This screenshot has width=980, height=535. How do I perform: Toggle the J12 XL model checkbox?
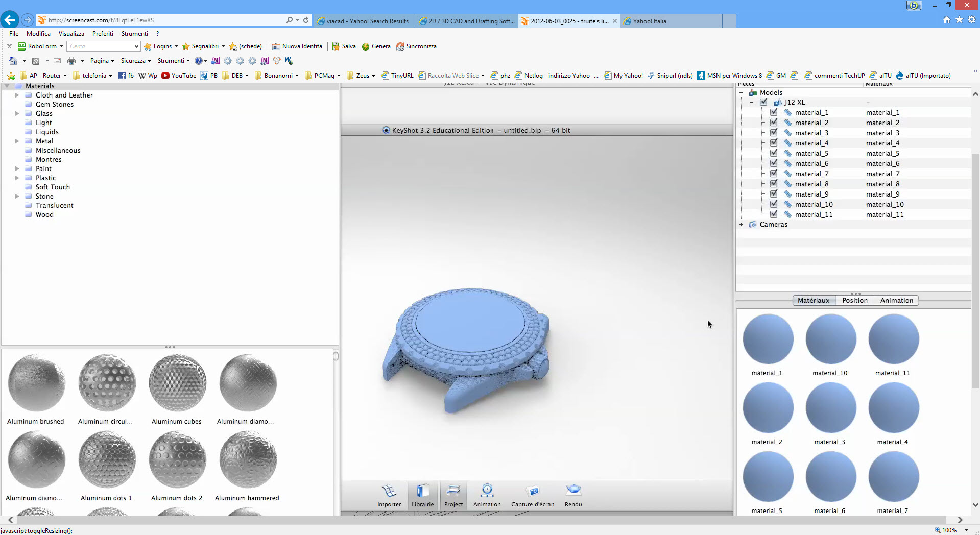(763, 102)
